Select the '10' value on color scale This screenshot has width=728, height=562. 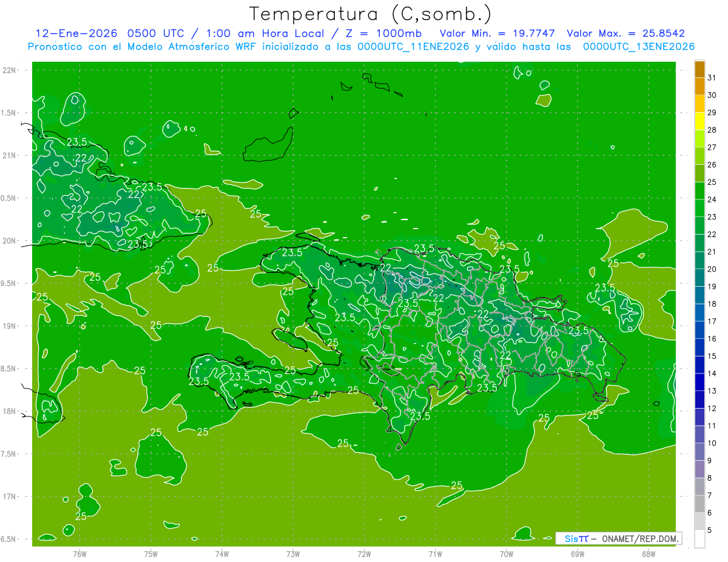pyautogui.click(x=712, y=443)
